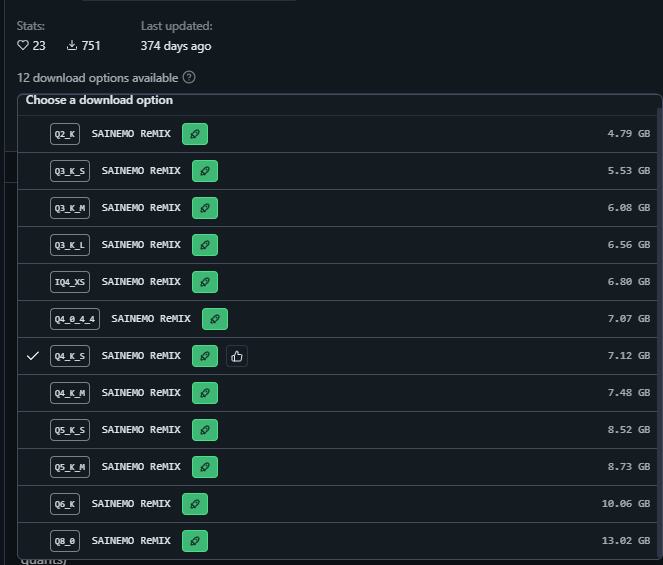663x565 pixels.
Task: Choose the IQ4_XS quantization badge
Action: pyautogui.click(x=69, y=282)
